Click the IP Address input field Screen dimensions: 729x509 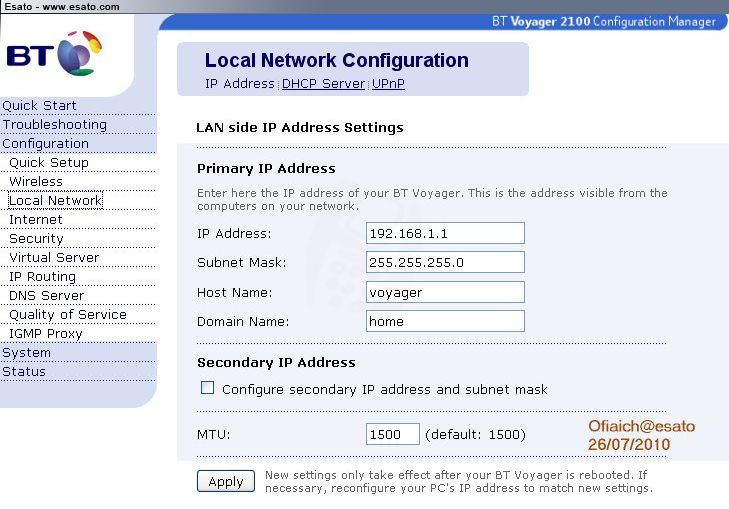pyautogui.click(x=445, y=233)
